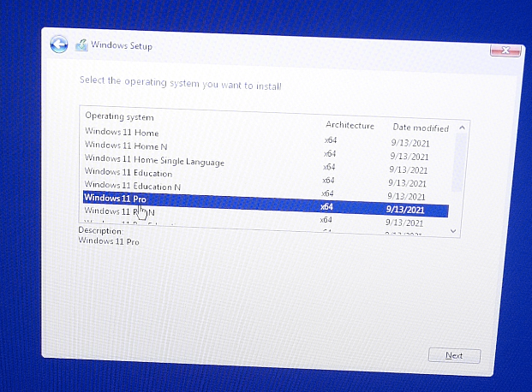This screenshot has height=392, width=532.
Task: Click the Windows 11 Pro description text
Action: [109, 241]
